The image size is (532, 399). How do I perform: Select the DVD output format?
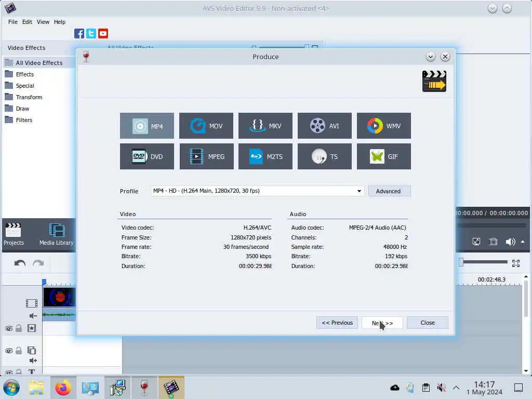tap(147, 156)
